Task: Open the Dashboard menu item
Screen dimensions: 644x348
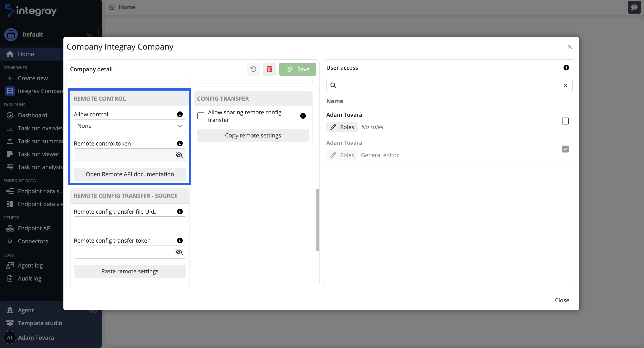Action: [x=32, y=115]
